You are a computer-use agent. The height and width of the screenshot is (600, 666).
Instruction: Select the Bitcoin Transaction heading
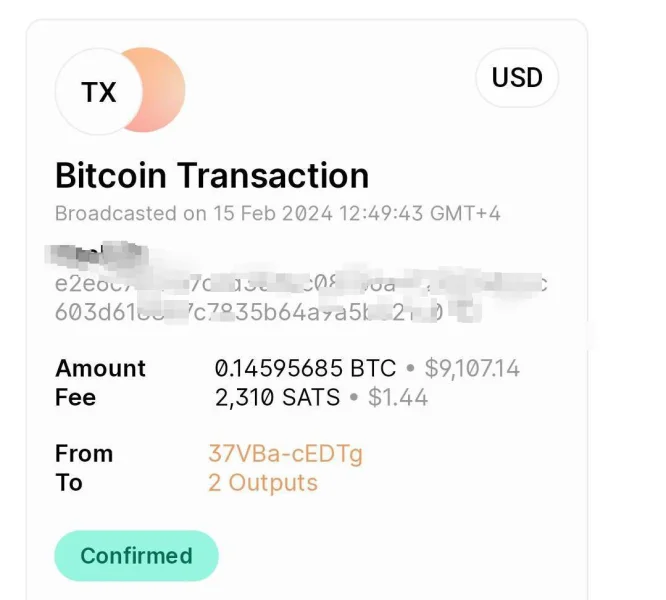tap(212, 176)
